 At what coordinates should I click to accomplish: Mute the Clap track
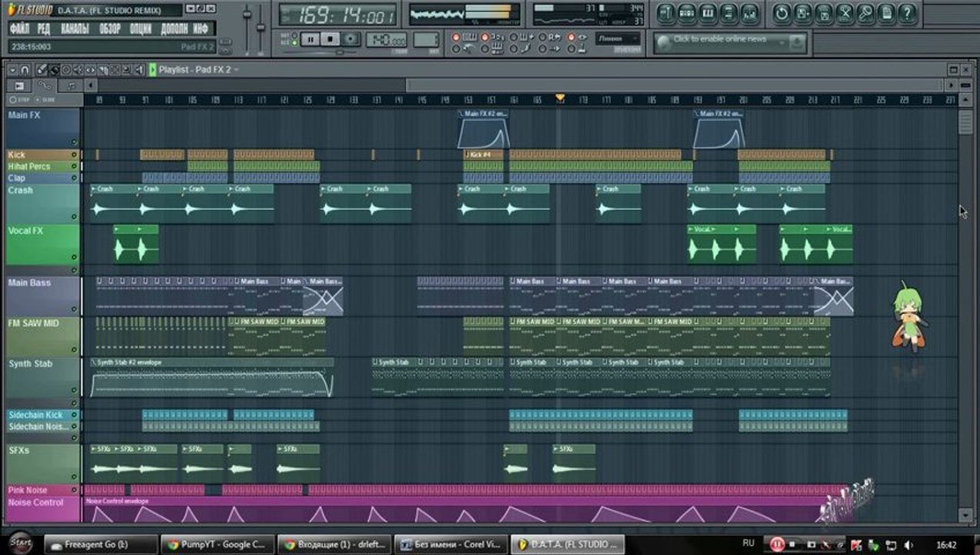(74, 178)
